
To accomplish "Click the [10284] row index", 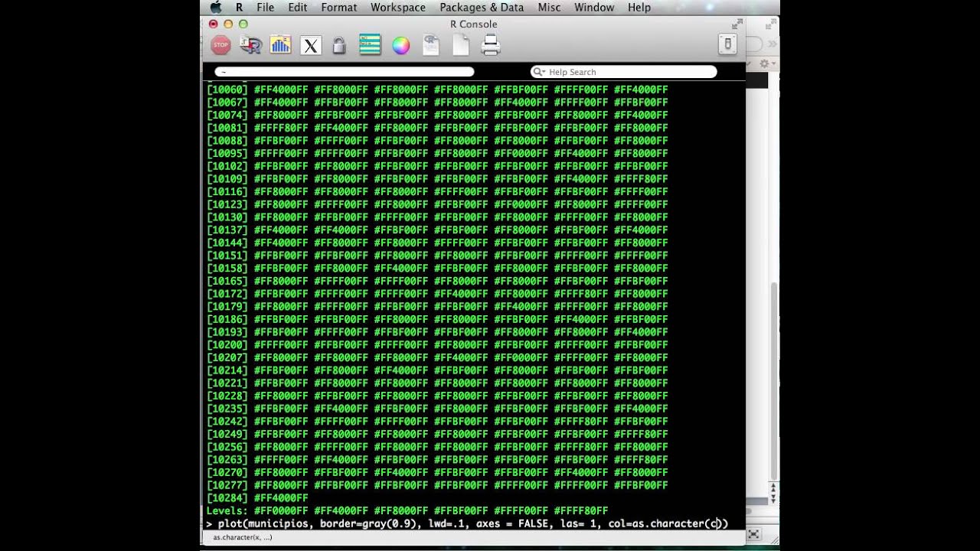I will 227,498.
